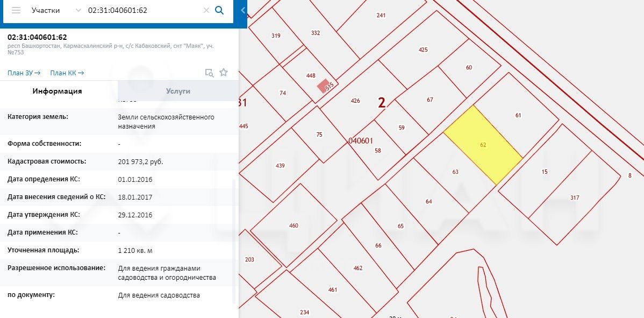
Task: Click the area value 1 210 кв. м
Action: coord(135,250)
